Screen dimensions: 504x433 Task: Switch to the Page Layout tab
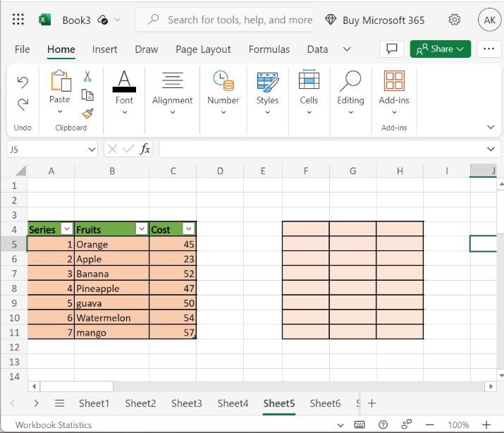point(203,49)
